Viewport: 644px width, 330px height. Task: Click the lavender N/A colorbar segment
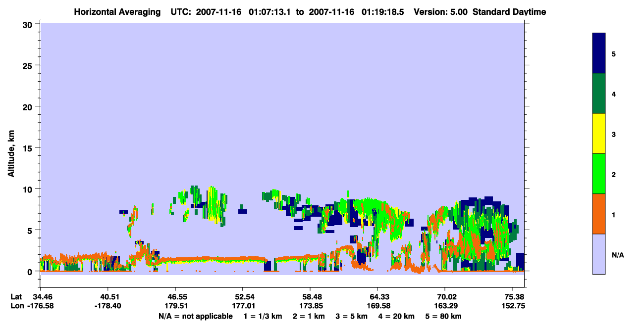(599, 254)
